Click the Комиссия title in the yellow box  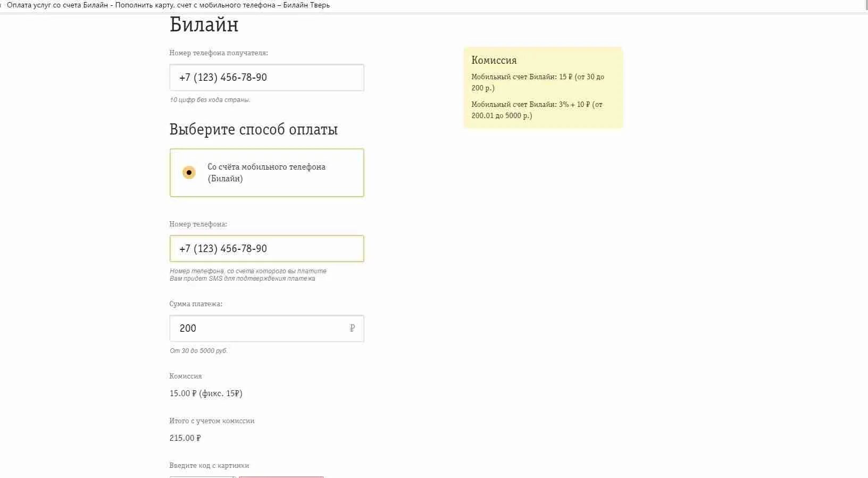coord(494,61)
